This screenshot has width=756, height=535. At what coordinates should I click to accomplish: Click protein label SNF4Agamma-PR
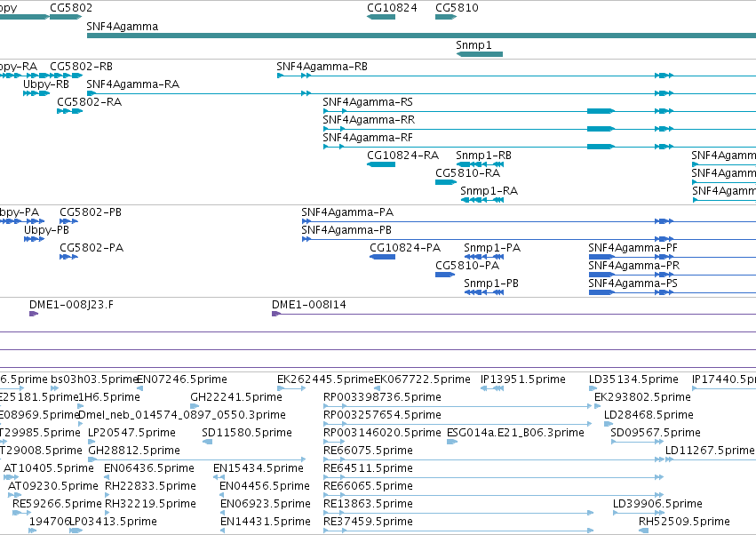633,266
